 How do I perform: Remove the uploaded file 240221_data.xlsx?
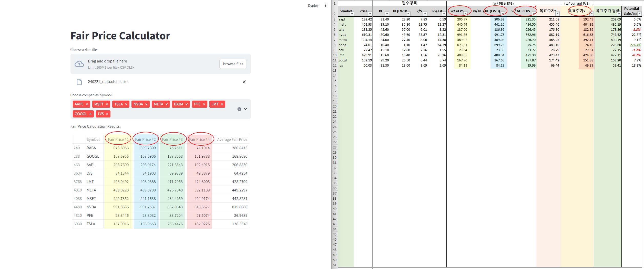click(244, 82)
